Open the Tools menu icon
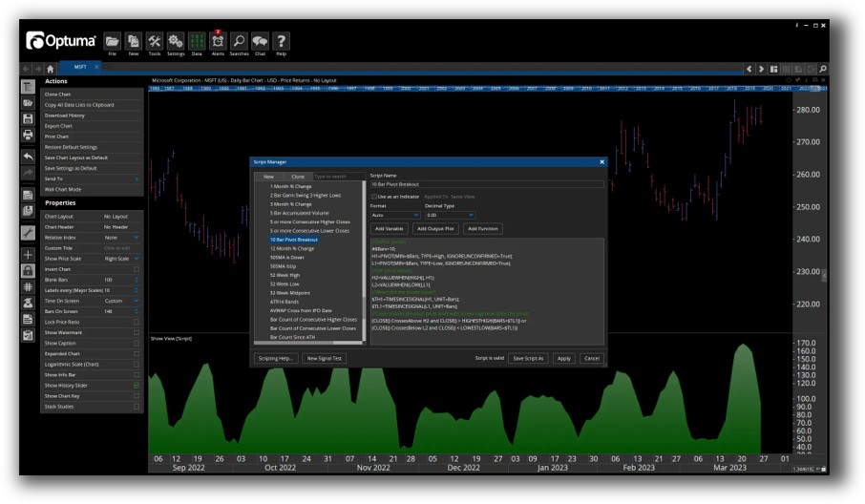865x504 pixels. [x=155, y=42]
